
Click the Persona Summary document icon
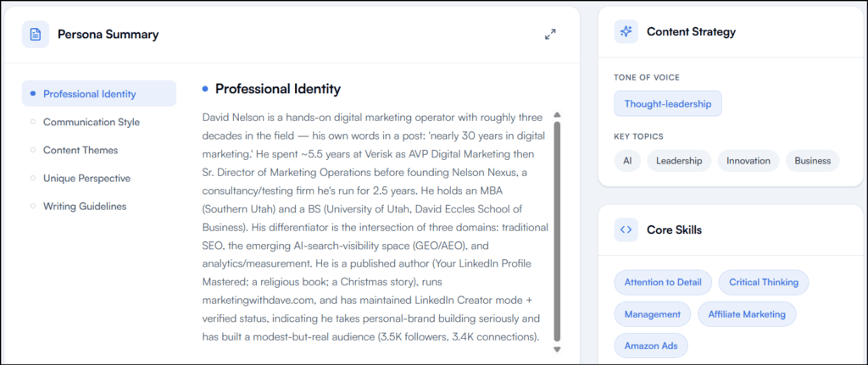[36, 34]
